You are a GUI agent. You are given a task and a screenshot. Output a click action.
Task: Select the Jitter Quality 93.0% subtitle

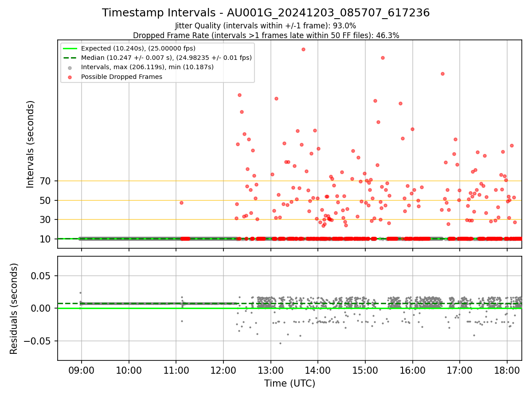(x=266, y=26)
